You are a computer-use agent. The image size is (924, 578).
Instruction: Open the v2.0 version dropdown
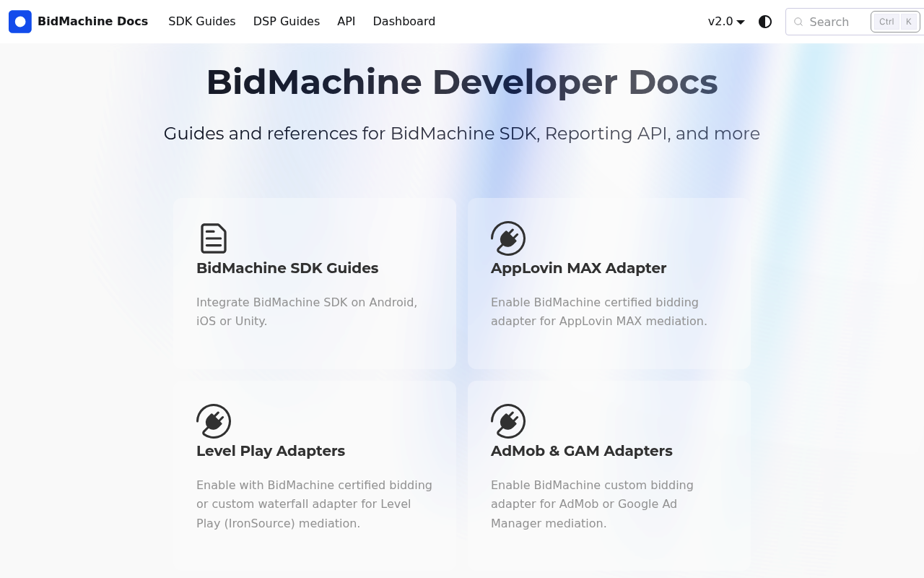point(726,22)
